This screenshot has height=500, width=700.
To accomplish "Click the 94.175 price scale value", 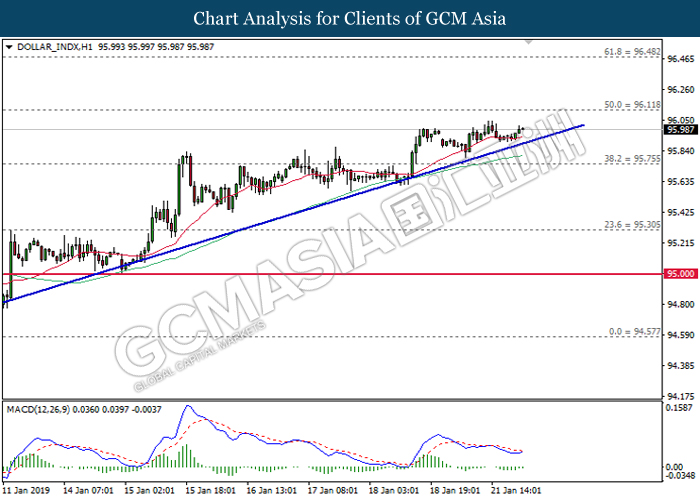I will coord(681,396).
